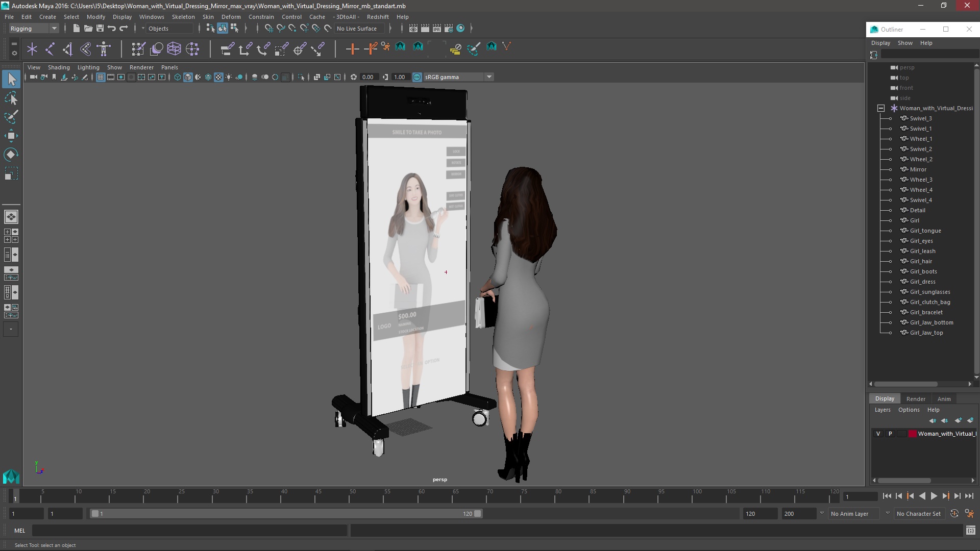980x551 pixels.
Task: Activate the Move tool
Action: click(x=11, y=136)
